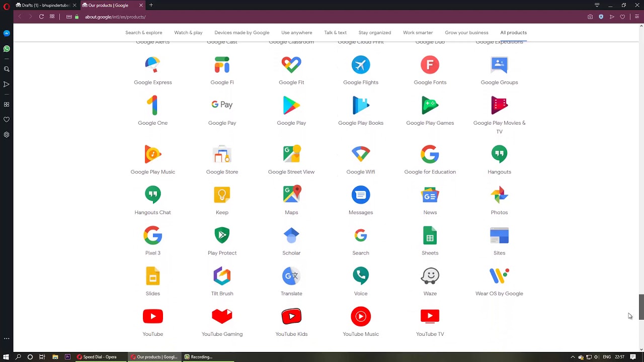Click the Google Play Games icon
Image resolution: width=644 pixels, height=362 pixels.
430,106
